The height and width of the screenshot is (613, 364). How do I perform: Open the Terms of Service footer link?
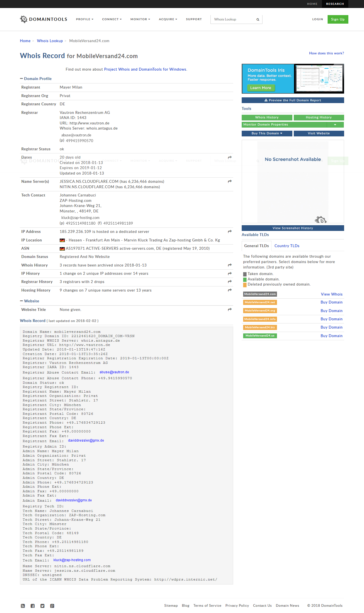(207, 606)
